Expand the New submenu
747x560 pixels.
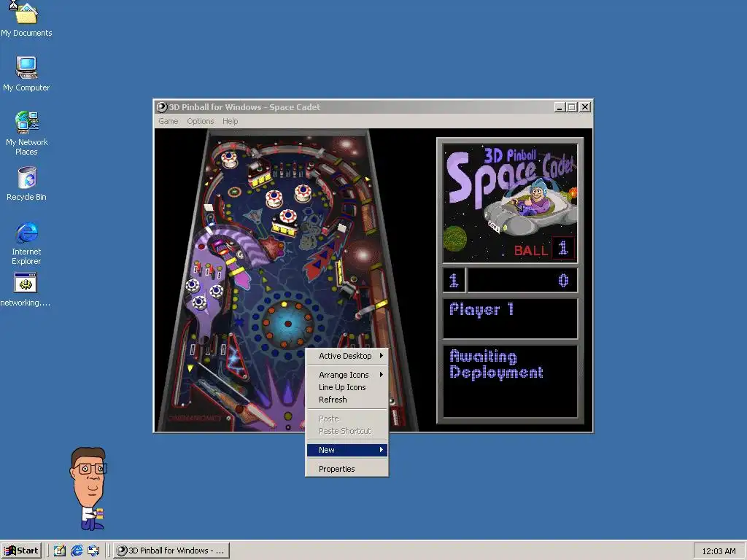click(x=347, y=450)
